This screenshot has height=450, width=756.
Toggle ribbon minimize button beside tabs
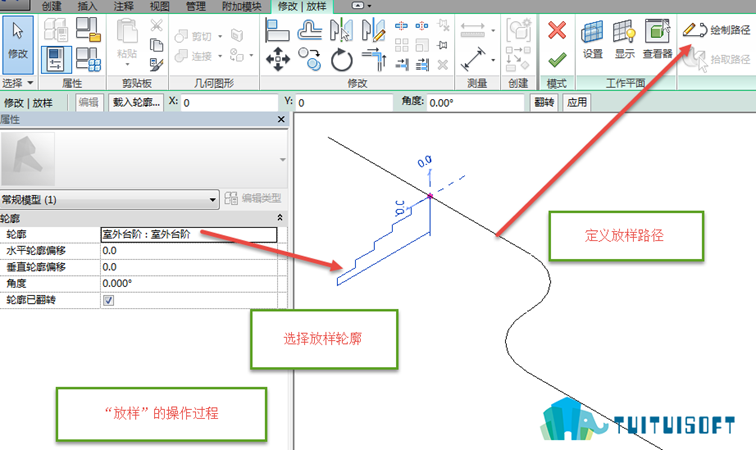coord(358,6)
